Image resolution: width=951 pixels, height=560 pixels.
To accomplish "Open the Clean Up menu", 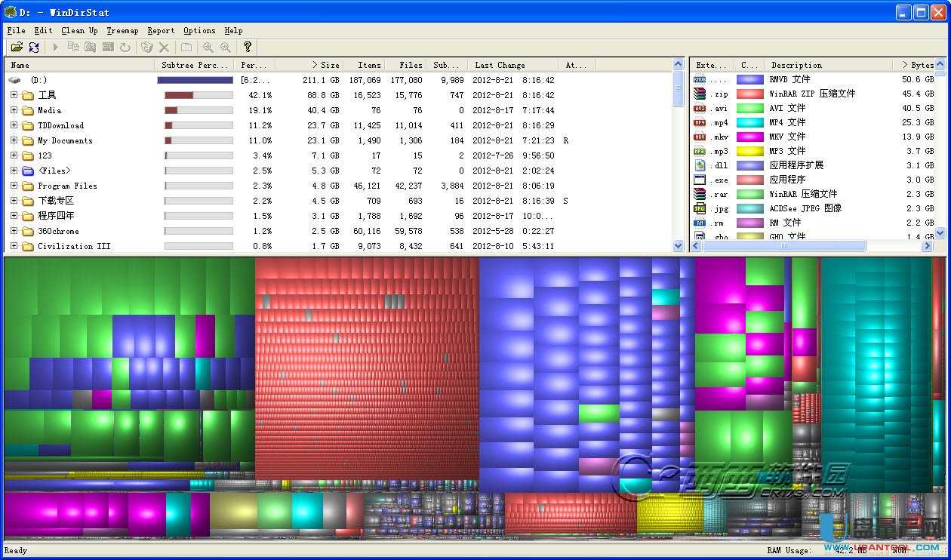I will click(79, 30).
